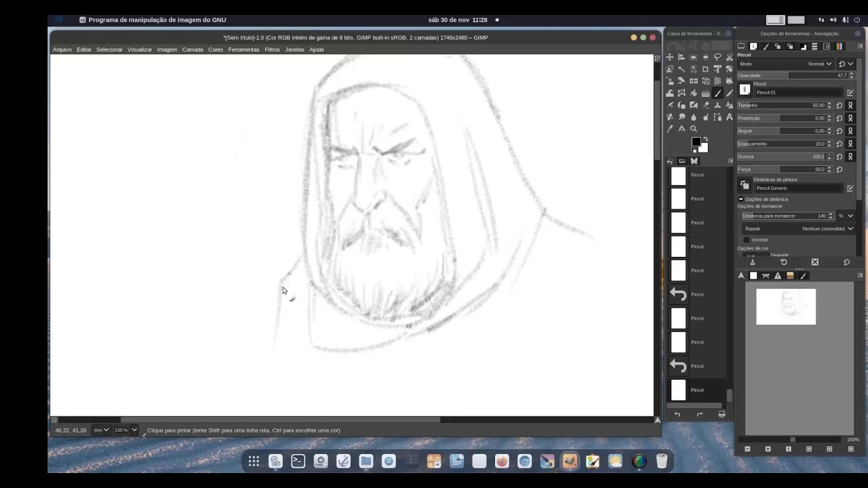The height and width of the screenshot is (488, 868).
Task: Zoom out in the Navigation panel
Action: (747, 449)
